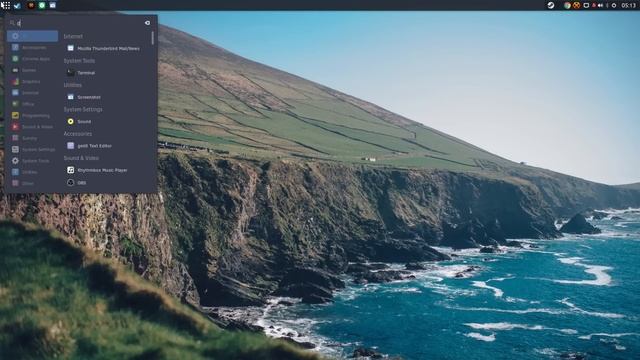This screenshot has height=360, width=640.
Task: Click the white window panel launcher icon
Action: point(53,5)
